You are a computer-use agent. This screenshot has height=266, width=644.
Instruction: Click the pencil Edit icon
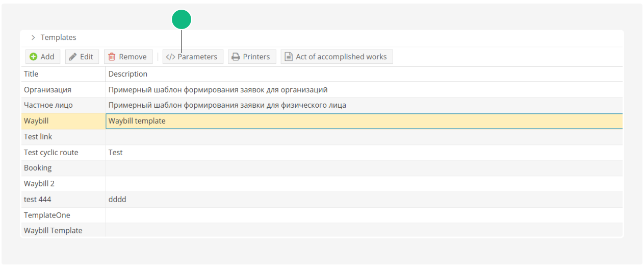[x=73, y=57]
